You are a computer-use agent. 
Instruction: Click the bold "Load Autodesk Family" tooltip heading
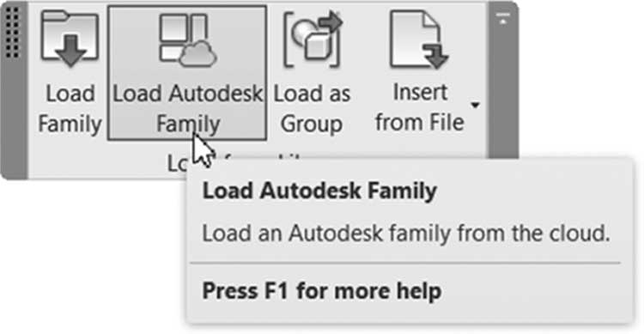(x=319, y=191)
